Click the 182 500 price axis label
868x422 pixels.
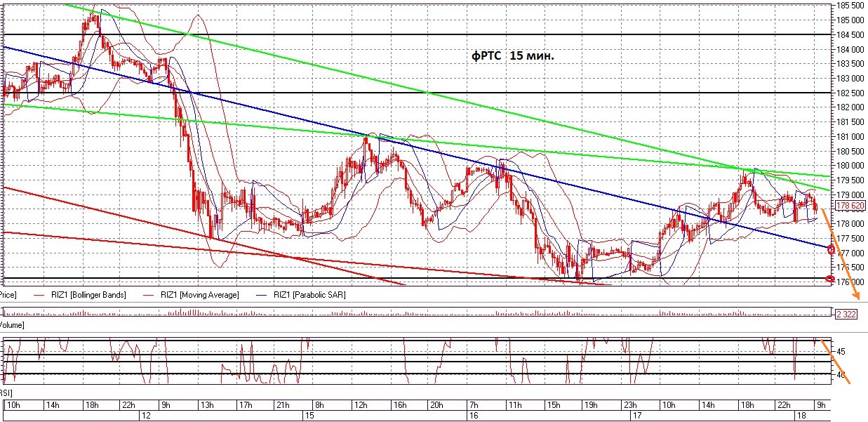[850, 93]
